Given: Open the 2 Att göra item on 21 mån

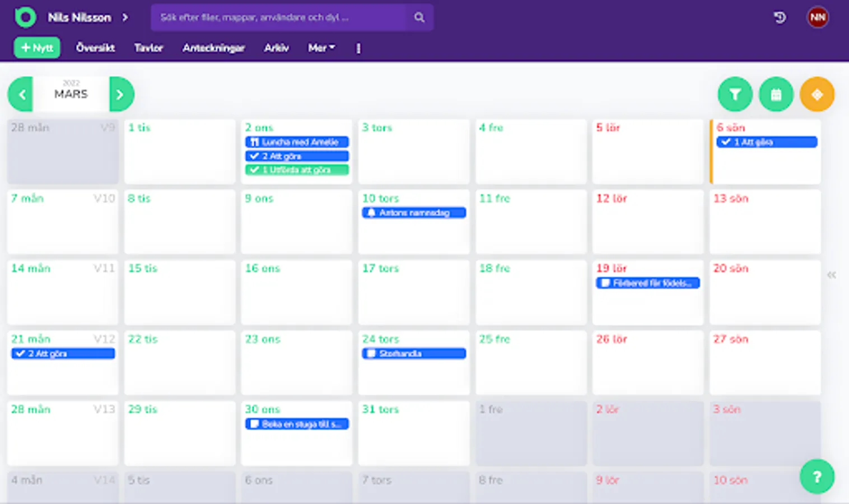Looking at the screenshot, I should pos(63,354).
